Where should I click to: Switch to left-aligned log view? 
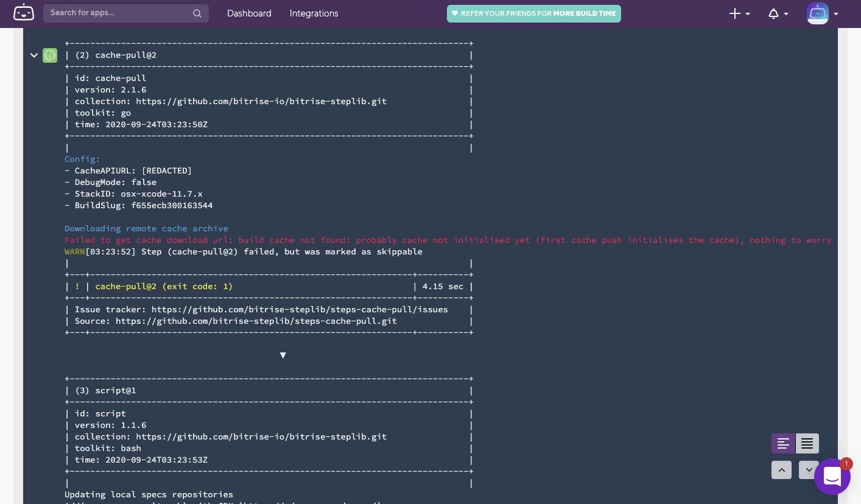pyautogui.click(x=783, y=444)
